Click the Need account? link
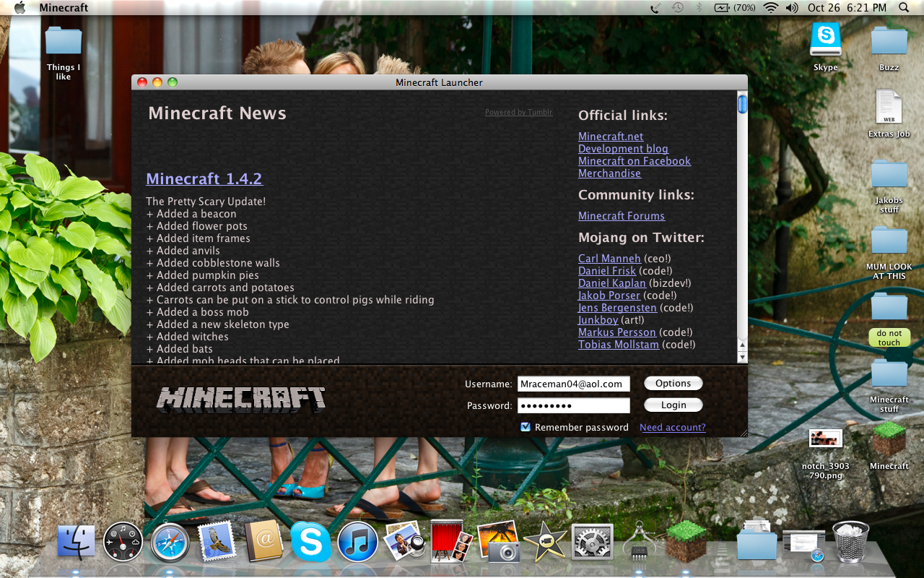The width and height of the screenshot is (924, 578). click(x=673, y=428)
